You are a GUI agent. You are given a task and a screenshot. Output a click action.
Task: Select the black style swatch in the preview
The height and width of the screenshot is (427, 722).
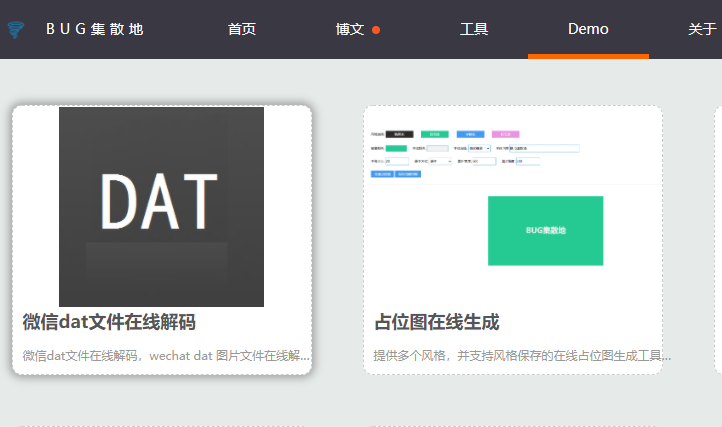coord(399,133)
